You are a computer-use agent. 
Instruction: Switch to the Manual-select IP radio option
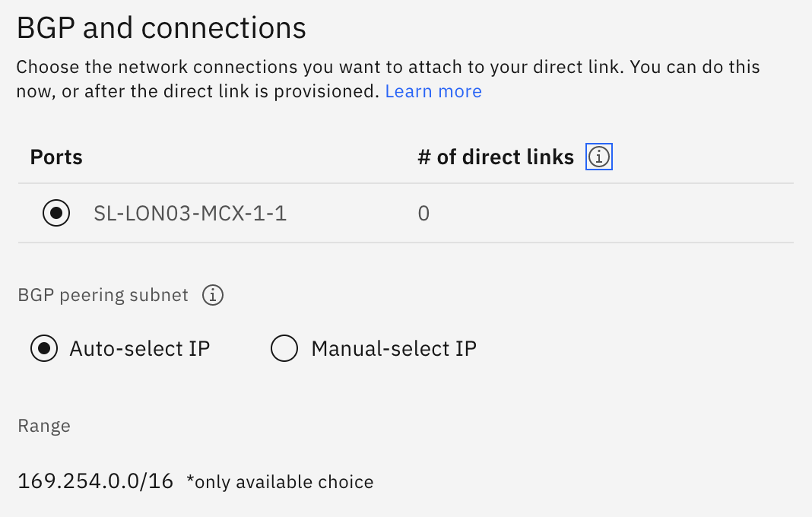click(x=284, y=348)
